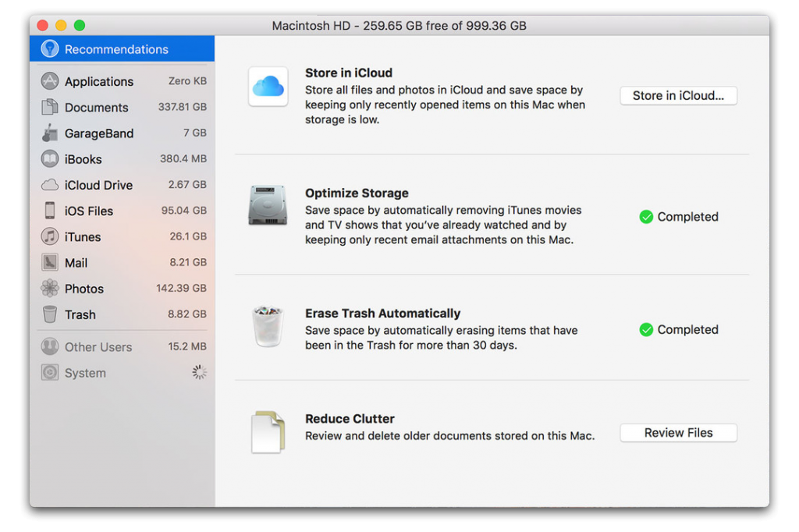Viewport: 799px width, 532px height.
Task: Click the System gear icon
Action: point(49,373)
